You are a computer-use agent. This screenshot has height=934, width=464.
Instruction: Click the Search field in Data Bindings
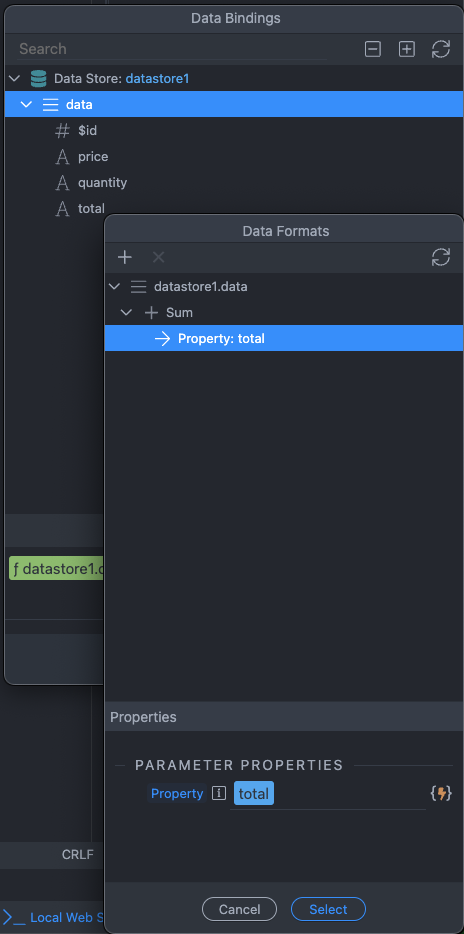coord(173,49)
